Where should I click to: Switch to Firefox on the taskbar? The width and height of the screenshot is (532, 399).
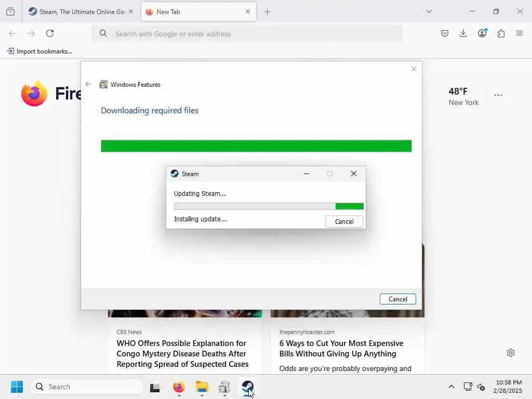click(x=179, y=387)
